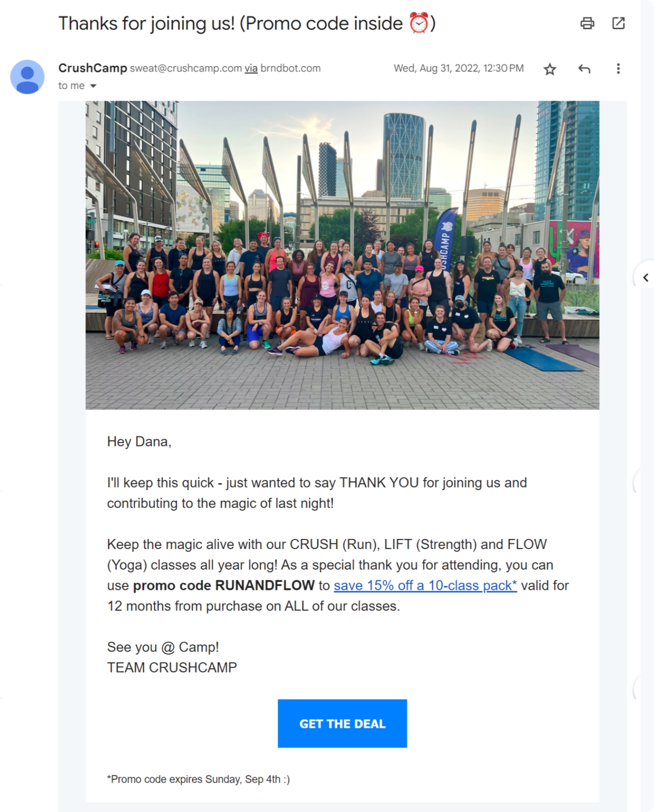This screenshot has height=812, width=654.
Task: Click the brndbot.com sender domain
Action: point(290,68)
